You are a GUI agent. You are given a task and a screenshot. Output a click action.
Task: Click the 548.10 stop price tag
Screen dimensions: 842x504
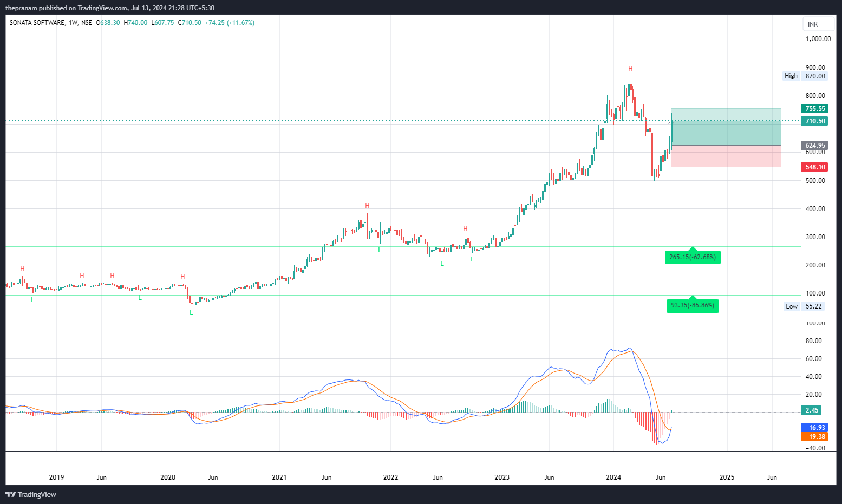coord(814,167)
